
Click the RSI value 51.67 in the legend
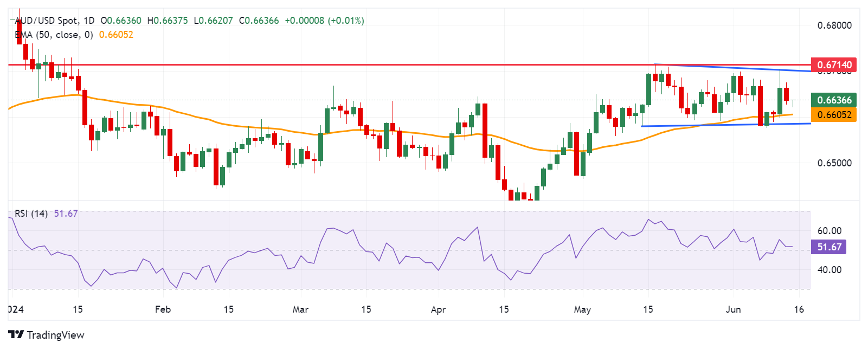pyautogui.click(x=66, y=214)
